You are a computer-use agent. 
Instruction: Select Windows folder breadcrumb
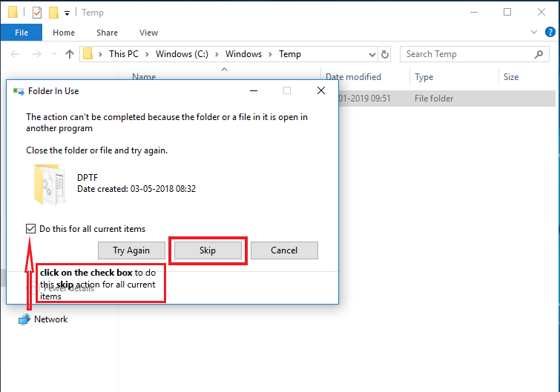[243, 54]
